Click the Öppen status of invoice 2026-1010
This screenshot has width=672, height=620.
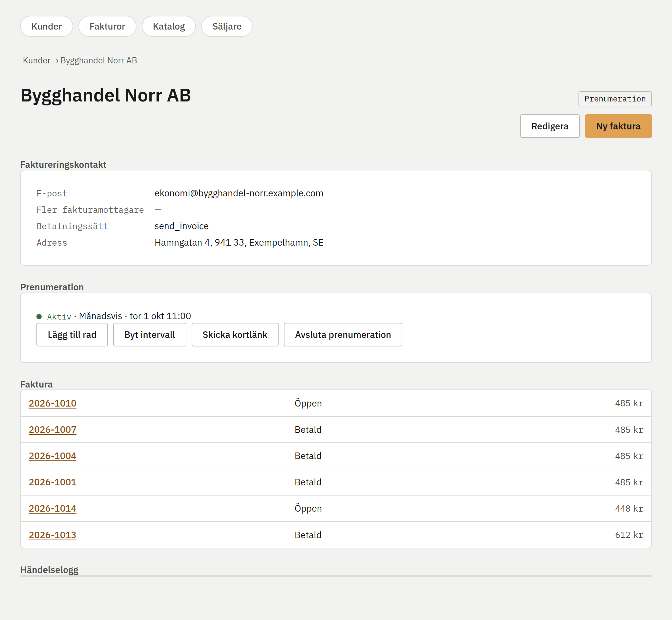point(308,403)
